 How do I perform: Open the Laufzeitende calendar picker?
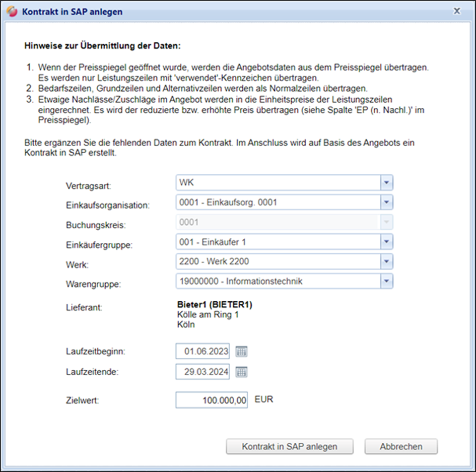click(x=242, y=372)
